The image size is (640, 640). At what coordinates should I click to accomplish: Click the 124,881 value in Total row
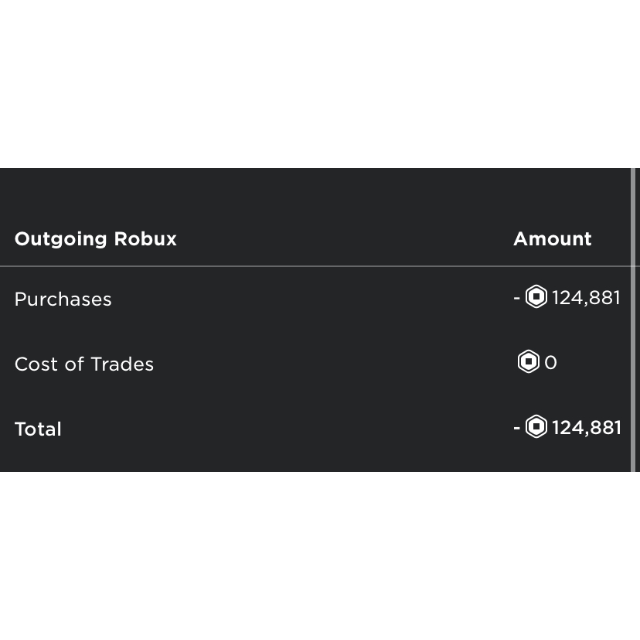[586, 428]
